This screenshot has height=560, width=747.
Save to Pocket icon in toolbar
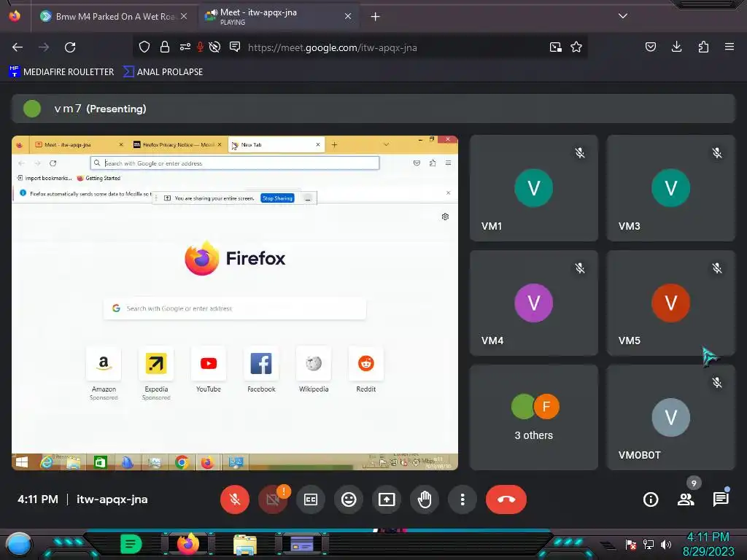(x=651, y=47)
